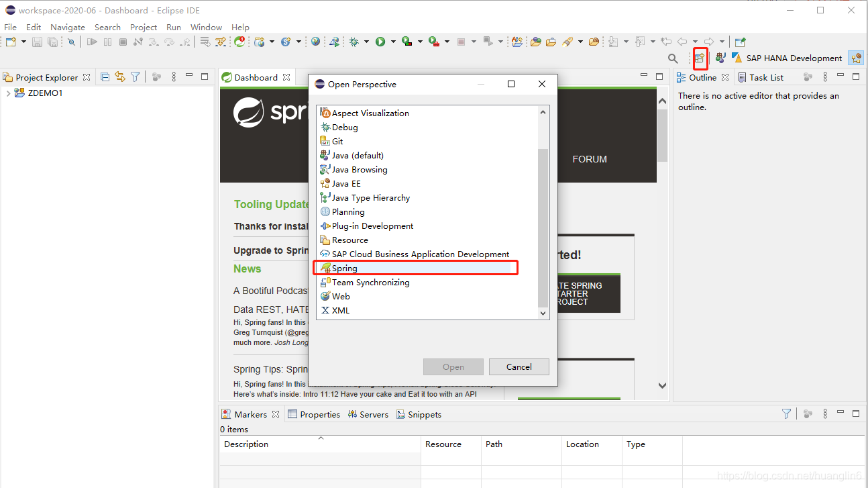
Task: Open the Window menu
Action: 206,28
